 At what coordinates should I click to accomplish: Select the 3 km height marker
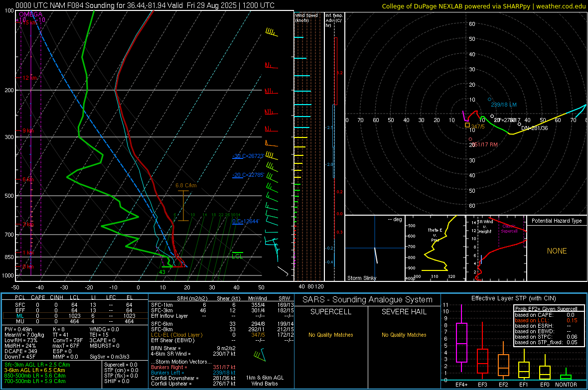pyautogui.click(x=28, y=224)
